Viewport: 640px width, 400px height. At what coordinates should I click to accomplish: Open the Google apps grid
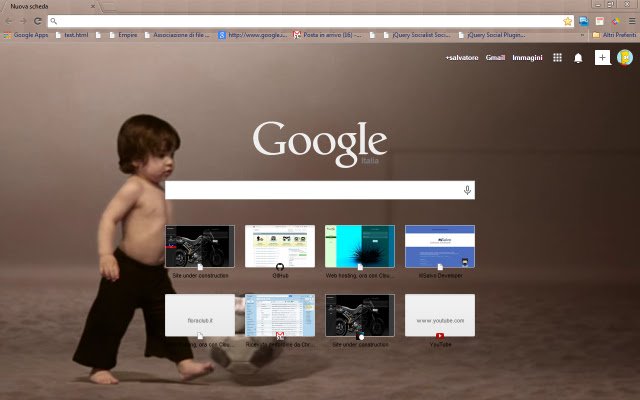click(557, 58)
